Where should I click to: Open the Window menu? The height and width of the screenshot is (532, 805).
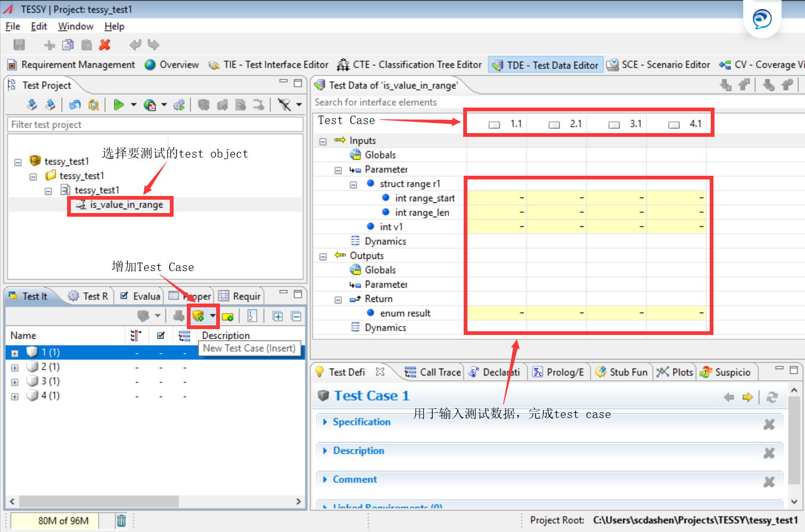76,27
